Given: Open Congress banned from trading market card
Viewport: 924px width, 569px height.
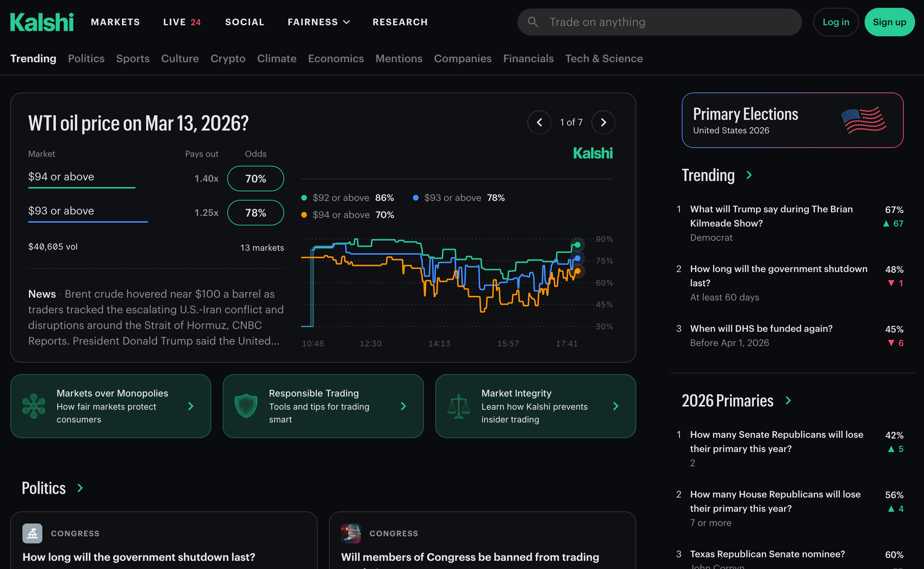Looking at the screenshot, I should (483, 541).
